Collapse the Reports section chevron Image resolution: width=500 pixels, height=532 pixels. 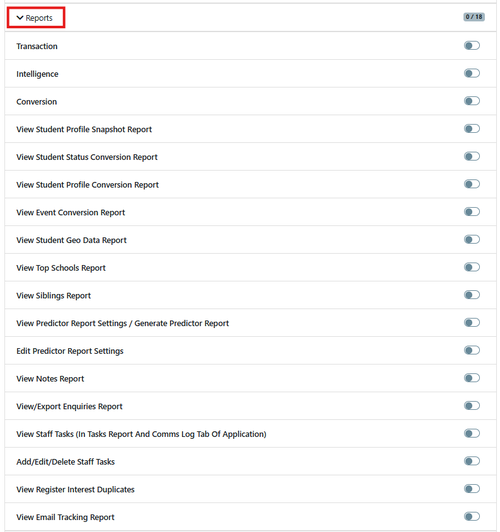20,18
